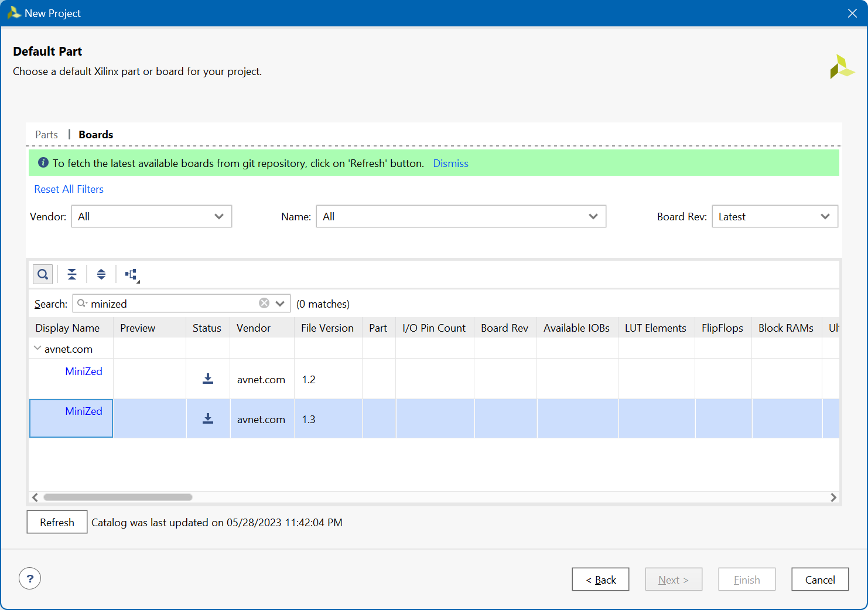Click the scrollbar left arrow
Image resolution: width=868 pixels, height=610 pixels.
(35, 497)
